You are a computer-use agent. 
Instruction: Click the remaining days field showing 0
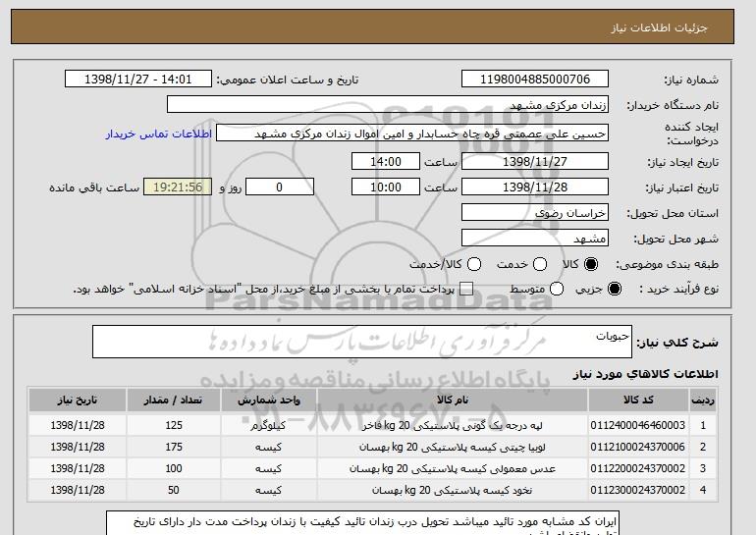tap(280, 187)
